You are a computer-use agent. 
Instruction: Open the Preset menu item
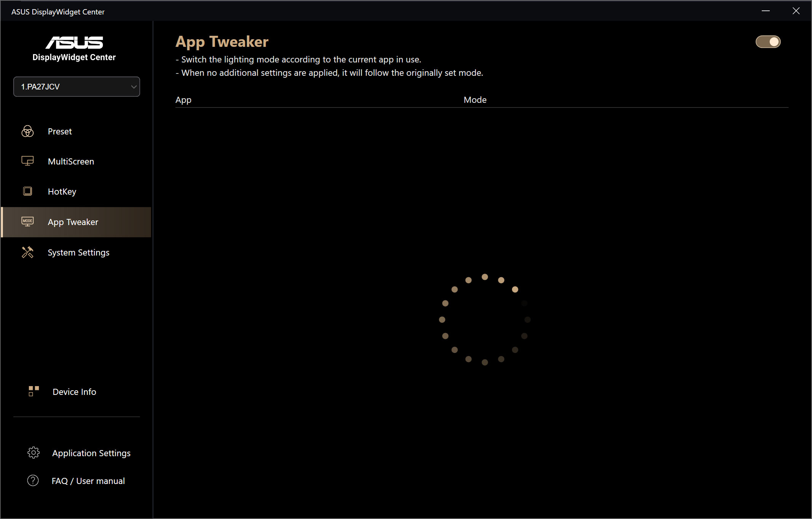coord(60,131)
